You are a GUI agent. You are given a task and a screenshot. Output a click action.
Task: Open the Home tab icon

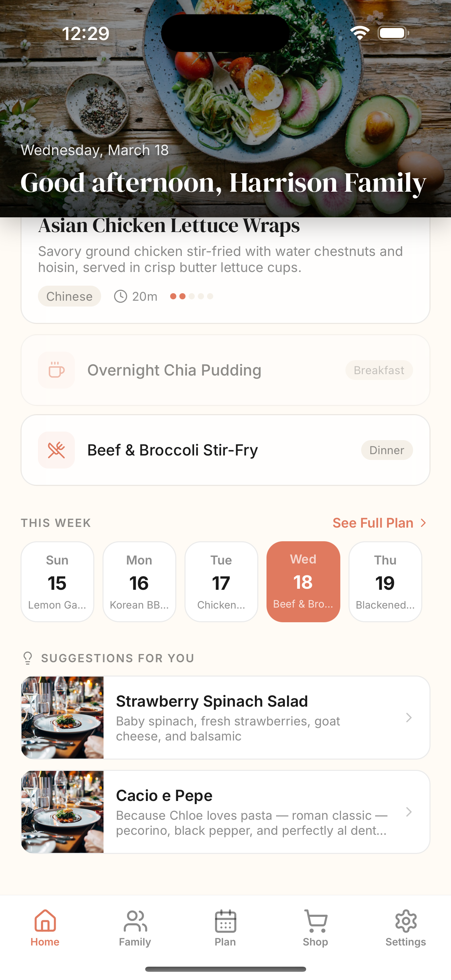45,921
